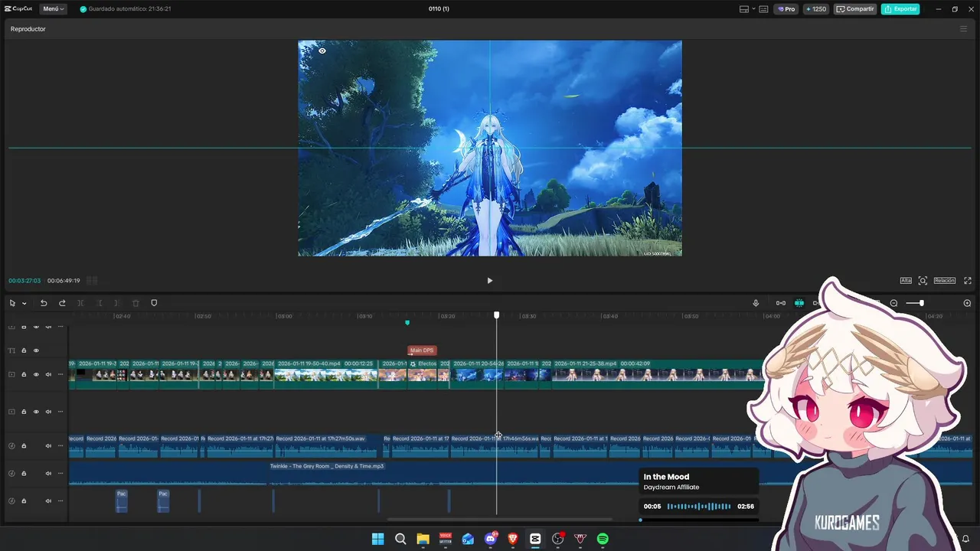Open the Relación aspect ratio dropdown

tap(944, 281)
